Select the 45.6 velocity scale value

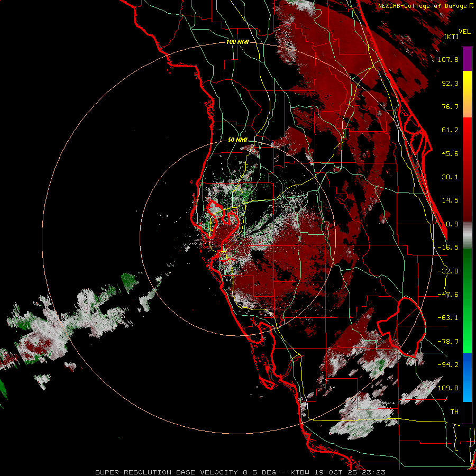click(450, 153)
